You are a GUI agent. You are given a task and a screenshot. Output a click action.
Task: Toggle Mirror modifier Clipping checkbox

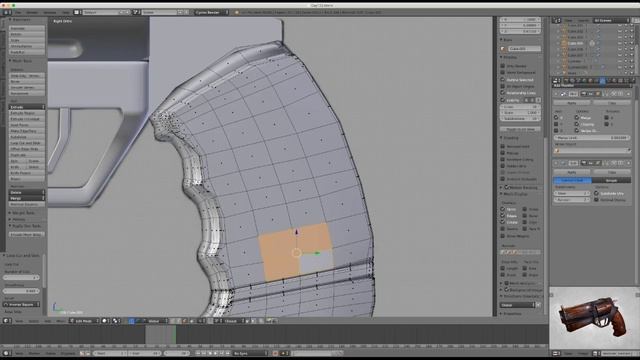pos(577,124)
